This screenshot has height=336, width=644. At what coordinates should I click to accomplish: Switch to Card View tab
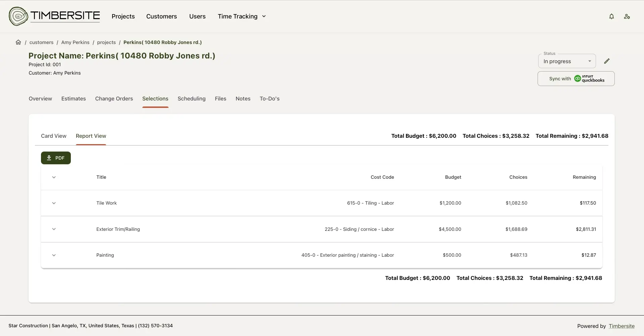pyautogui.click(x=54, y=136)
